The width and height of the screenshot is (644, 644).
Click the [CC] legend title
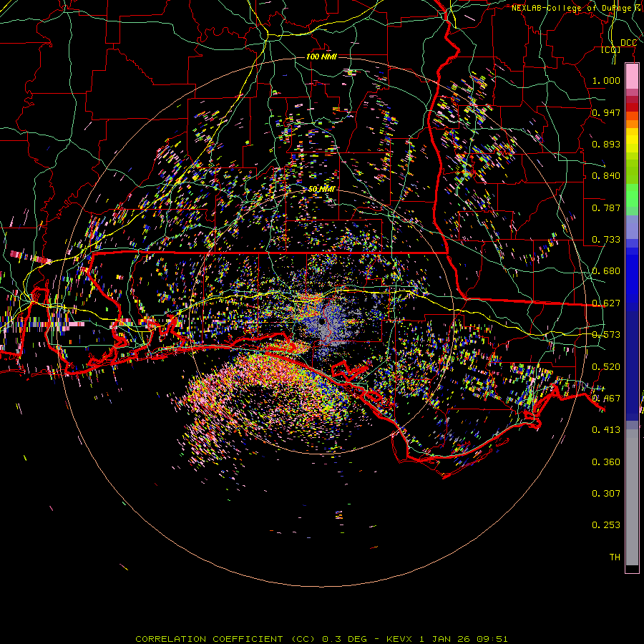pyautogui.click(x=611, y=49)
